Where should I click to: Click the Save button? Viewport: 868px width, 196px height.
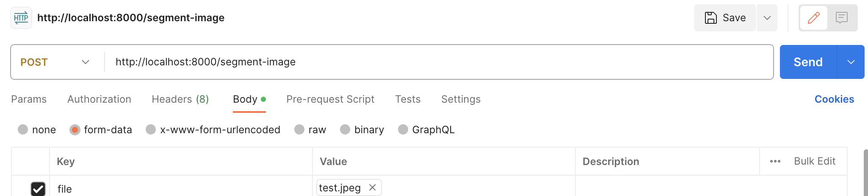click(x=725, y=18)
